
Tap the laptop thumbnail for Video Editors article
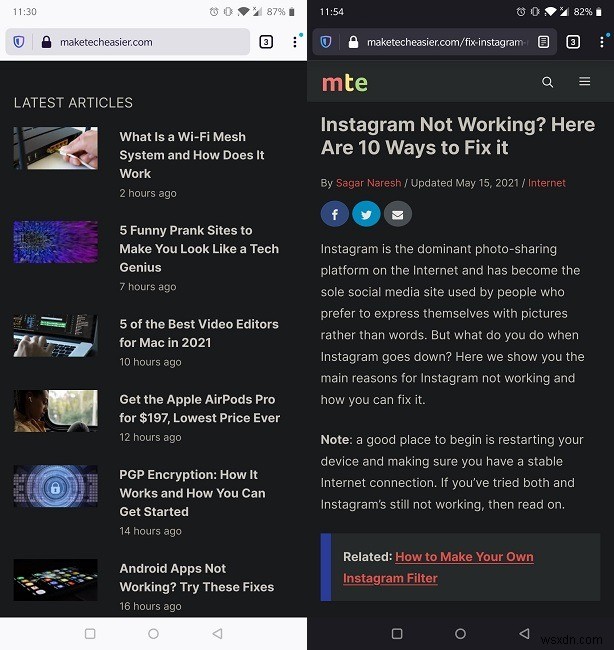[x=56, y=336]
